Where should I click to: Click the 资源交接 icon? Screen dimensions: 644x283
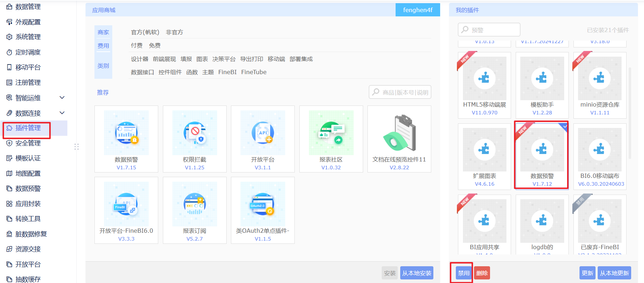[x=10, y=249]
